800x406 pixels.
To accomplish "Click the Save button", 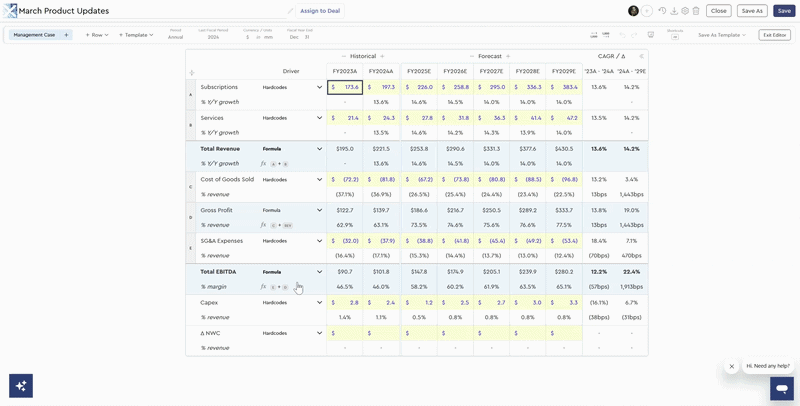I will (x=784, y=11).
